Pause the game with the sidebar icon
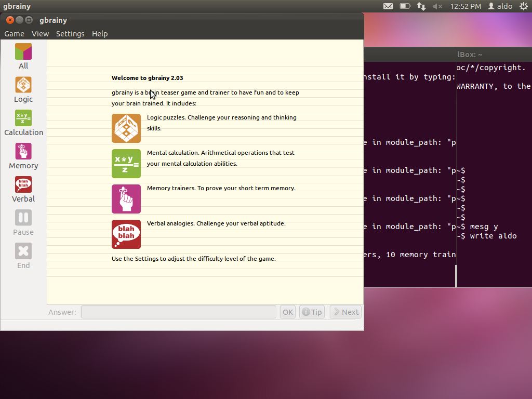Viewport: 532px width, 399px height. pos(23,218)
